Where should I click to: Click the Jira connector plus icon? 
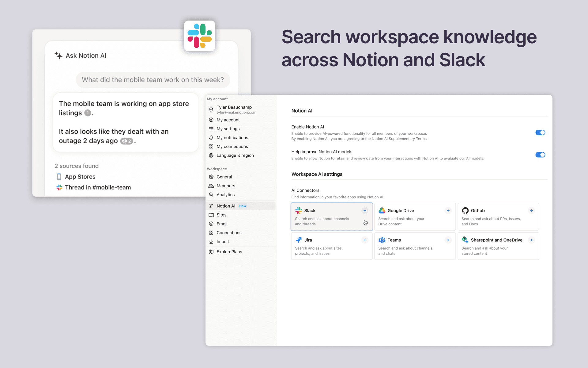coord(365,240)
